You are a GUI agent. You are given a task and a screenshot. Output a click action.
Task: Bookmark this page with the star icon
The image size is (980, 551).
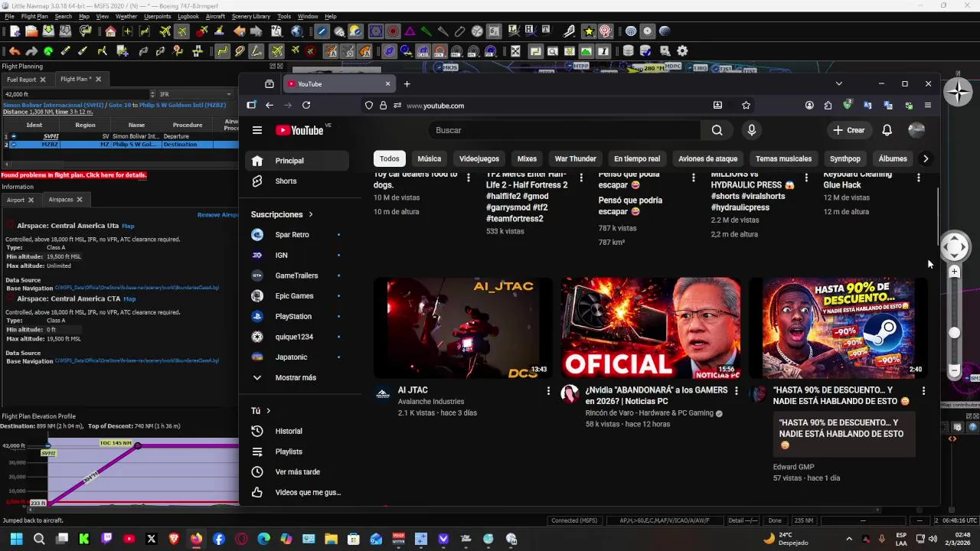pos(746,106)
